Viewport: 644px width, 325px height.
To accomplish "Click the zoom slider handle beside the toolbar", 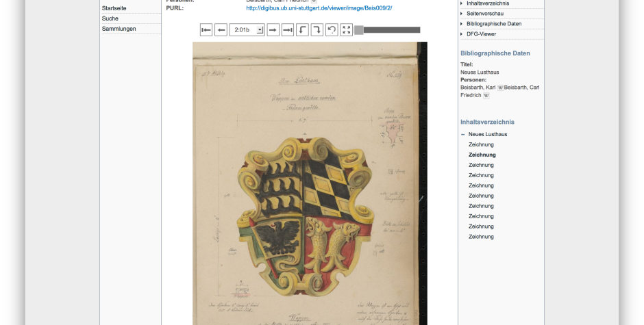I will (x=358, y=30).
